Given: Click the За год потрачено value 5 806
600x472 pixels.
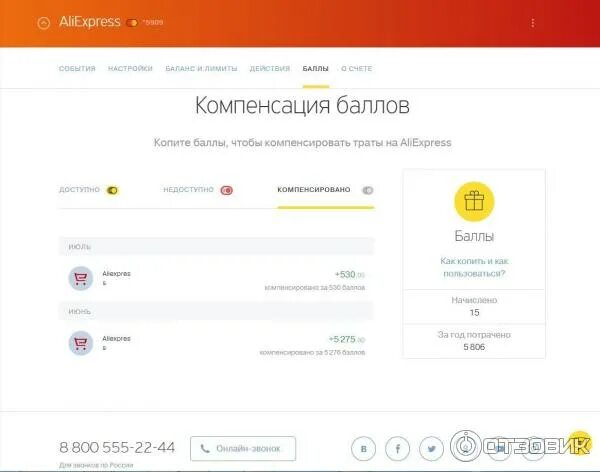Looking at the screenshot, I should tap(474, 347).
